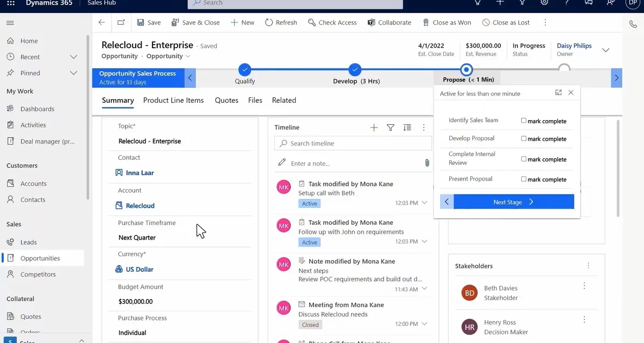Mark Present Proposal complete
The width and height of the screenshot is (644, 343).
click(524, 179)
